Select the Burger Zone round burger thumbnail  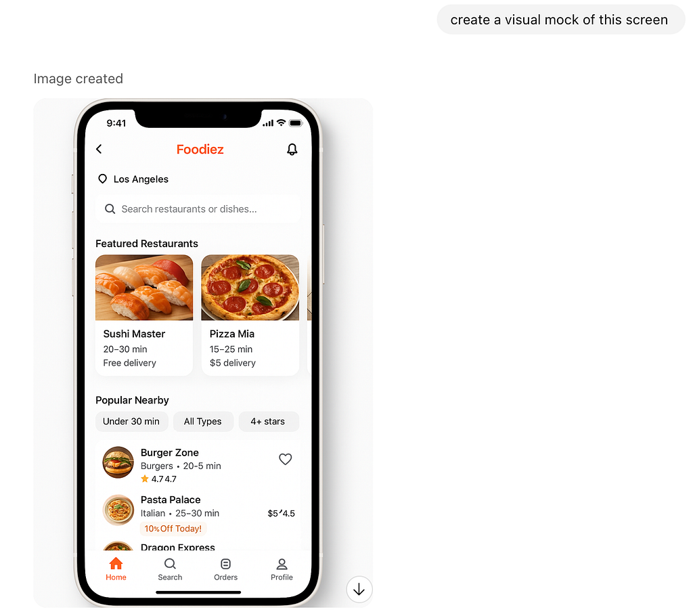118,462
